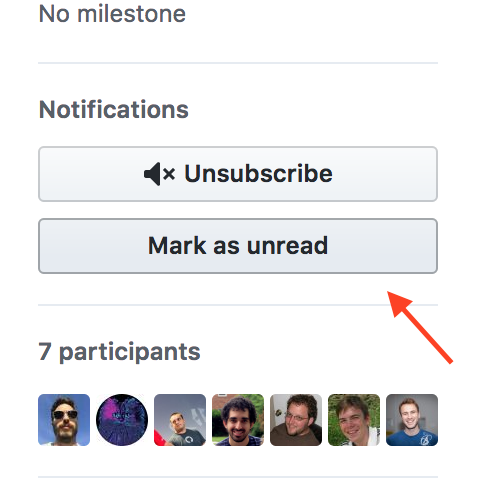The height and width of the screenshot is (490, 490).
Task: View the dark curly-haired smiling participant avatar
Action: point(238,420)
